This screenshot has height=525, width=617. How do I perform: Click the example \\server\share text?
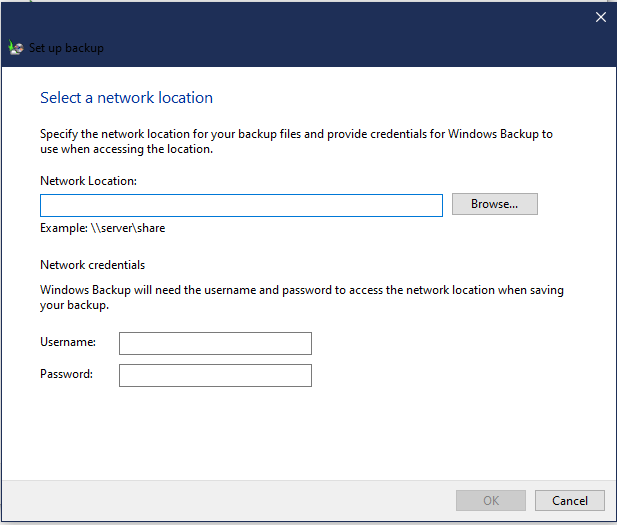(x=102, y=228)
